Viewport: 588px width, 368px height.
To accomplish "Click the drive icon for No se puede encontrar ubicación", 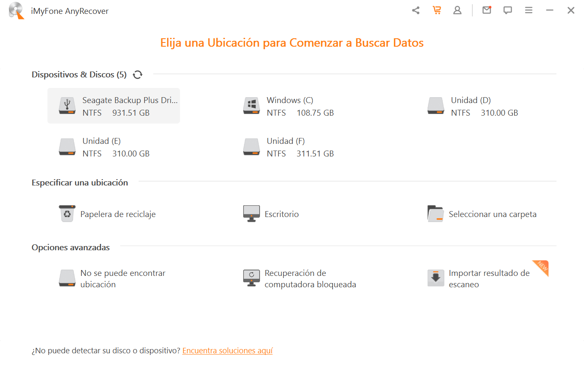I will click(x=67, y=278).
